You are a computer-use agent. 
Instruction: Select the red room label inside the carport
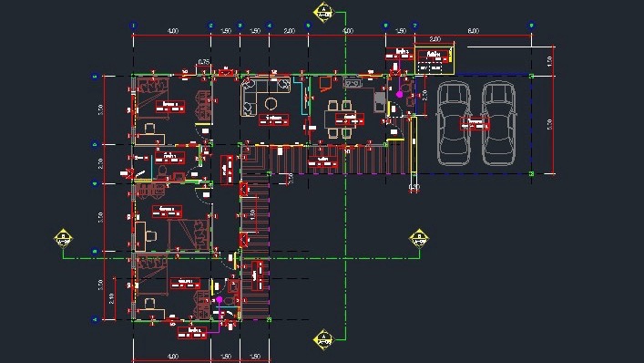click(x=475, y=124)
